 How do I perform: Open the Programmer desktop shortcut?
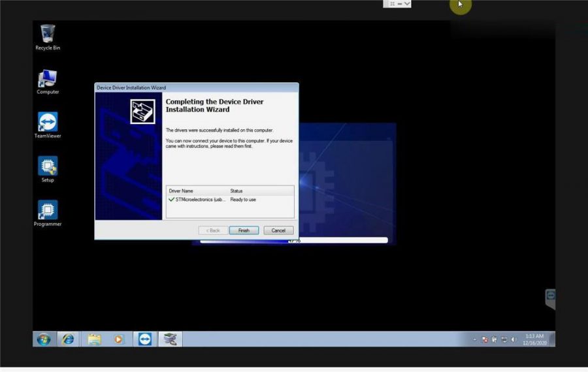coord(48,211)
